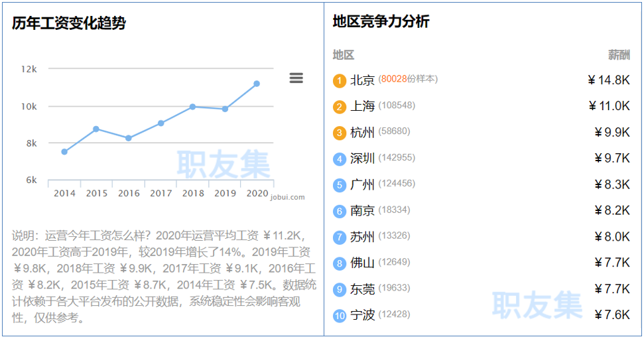Click rank 10 badge for 宁波
This screenshot has height=339, width=644.
pos(340,316)
